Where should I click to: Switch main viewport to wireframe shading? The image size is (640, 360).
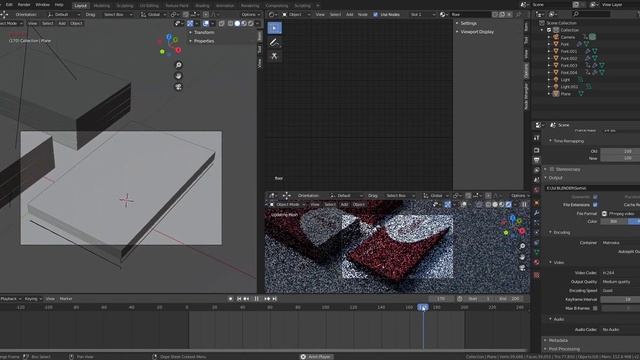231,23
